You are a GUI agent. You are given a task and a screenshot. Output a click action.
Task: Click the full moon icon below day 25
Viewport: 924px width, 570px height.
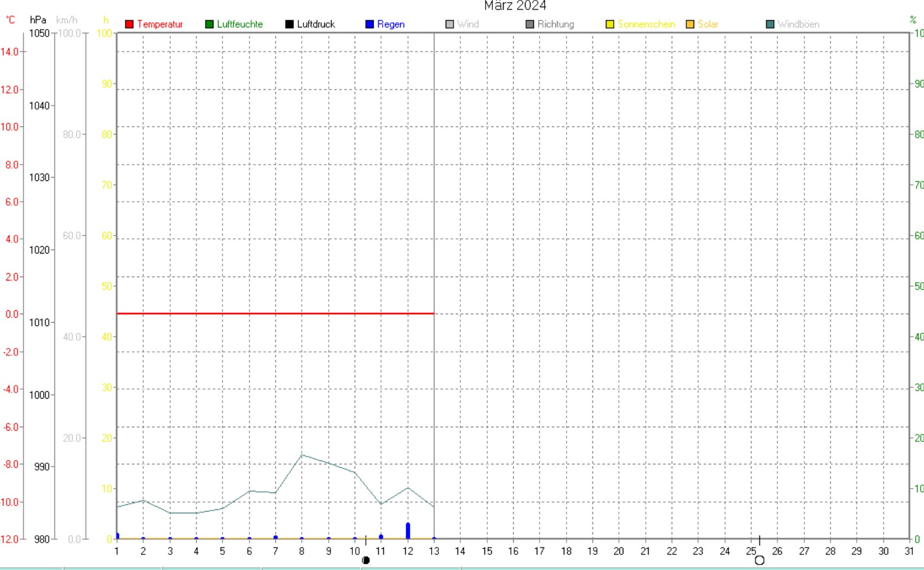(759, 560)
